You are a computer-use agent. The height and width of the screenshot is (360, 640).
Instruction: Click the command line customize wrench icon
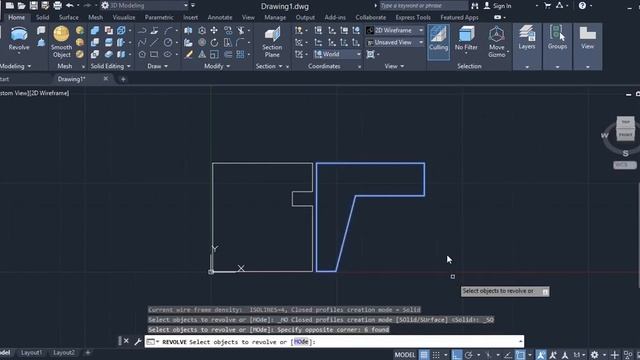tap(138, 341)
